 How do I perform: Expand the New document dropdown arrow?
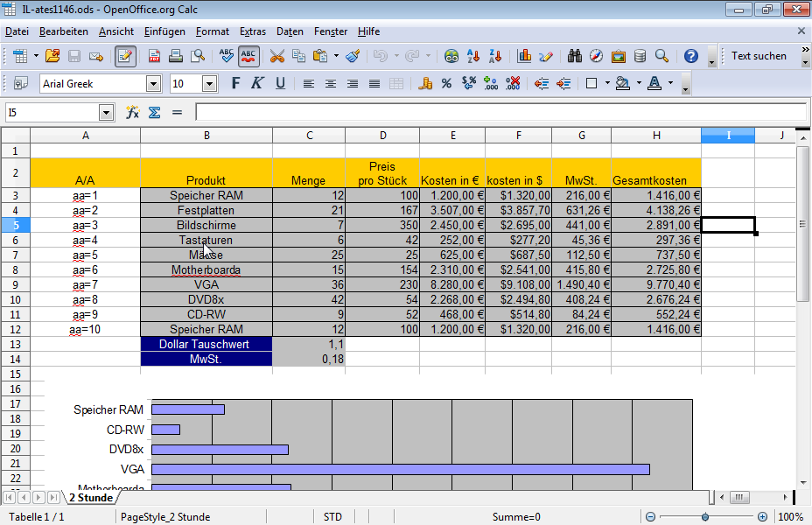point(36,56)
